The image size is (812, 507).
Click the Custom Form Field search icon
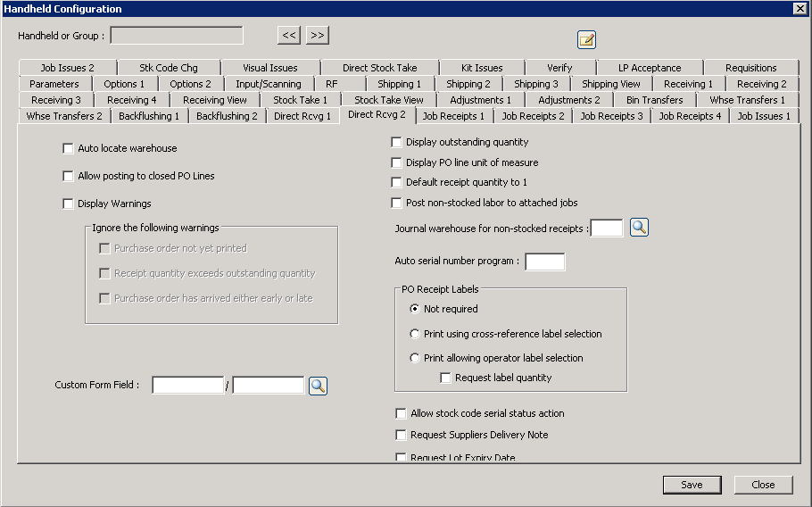tap(318, 386)
